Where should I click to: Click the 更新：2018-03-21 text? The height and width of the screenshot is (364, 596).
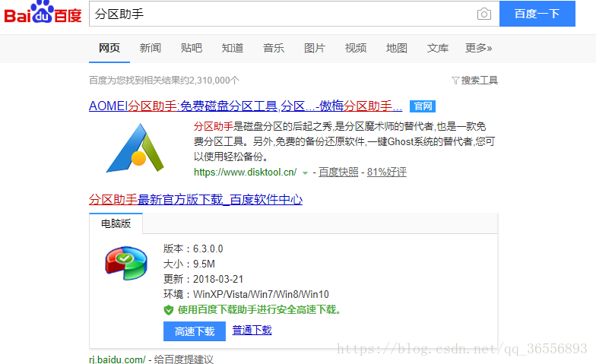pyautogui.click(x=204, y=280)
